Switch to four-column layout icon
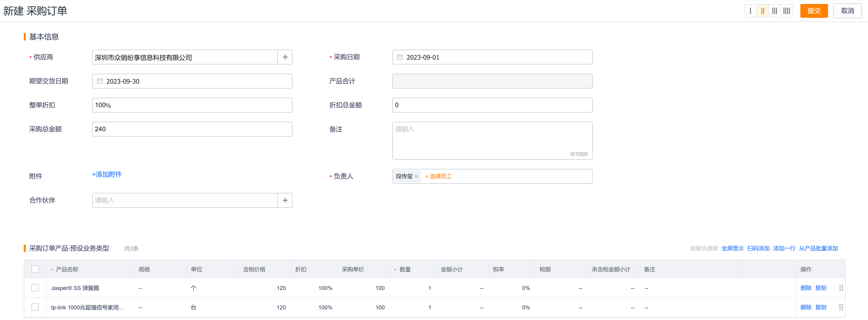 [x=786, y=11]
